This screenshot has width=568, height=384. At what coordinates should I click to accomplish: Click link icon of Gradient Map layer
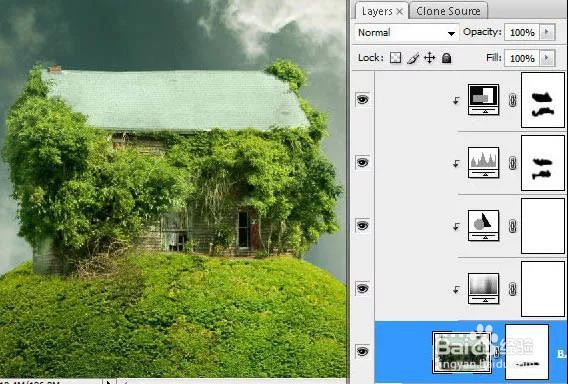(512, 289)
